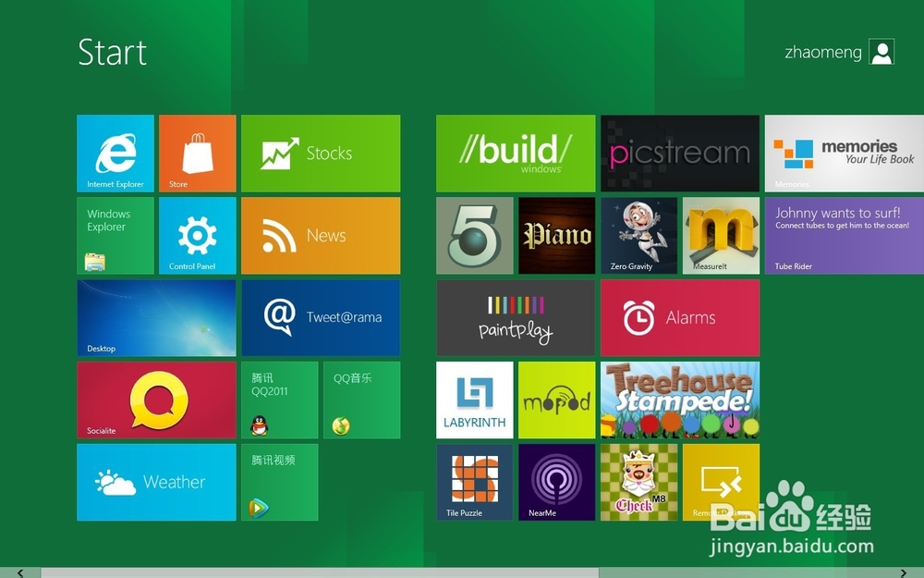Open QQ音乐
Image resolution: width=924 pixels, height=578 pixels.
(x=361, y=400)
